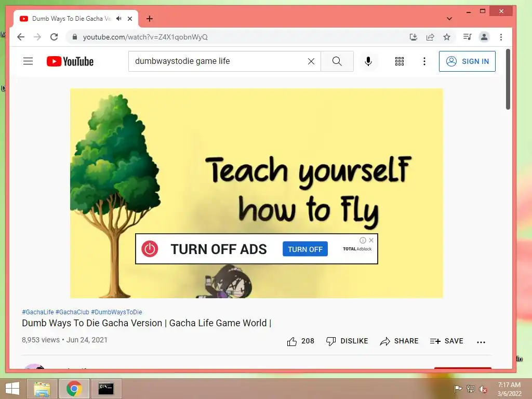Screen dimensions: 532x399
Task: Click the video title text
Action: pyautogui.click(x=147, y=323)
